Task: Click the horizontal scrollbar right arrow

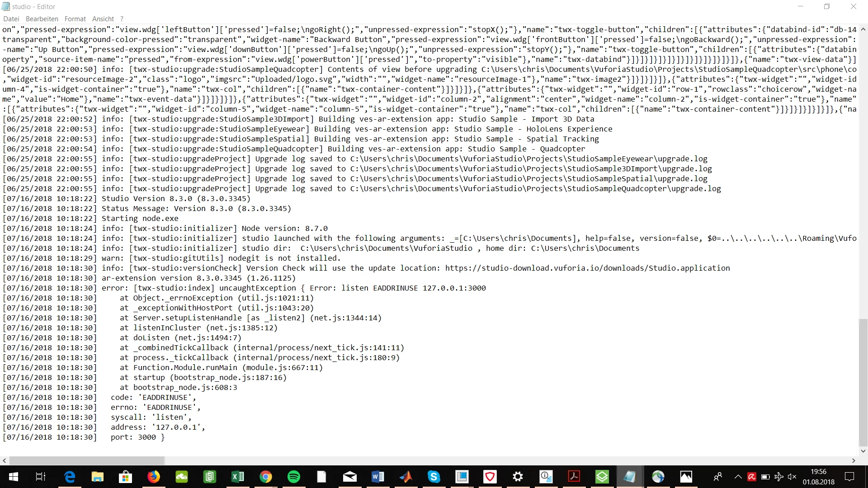Action: point(854,460)
